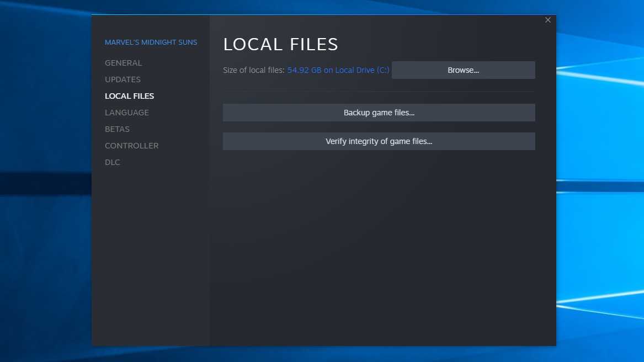Follow the 54.92 GB on Local Drive link
This screenshot has width=644, height=362.
coord(338,70)
